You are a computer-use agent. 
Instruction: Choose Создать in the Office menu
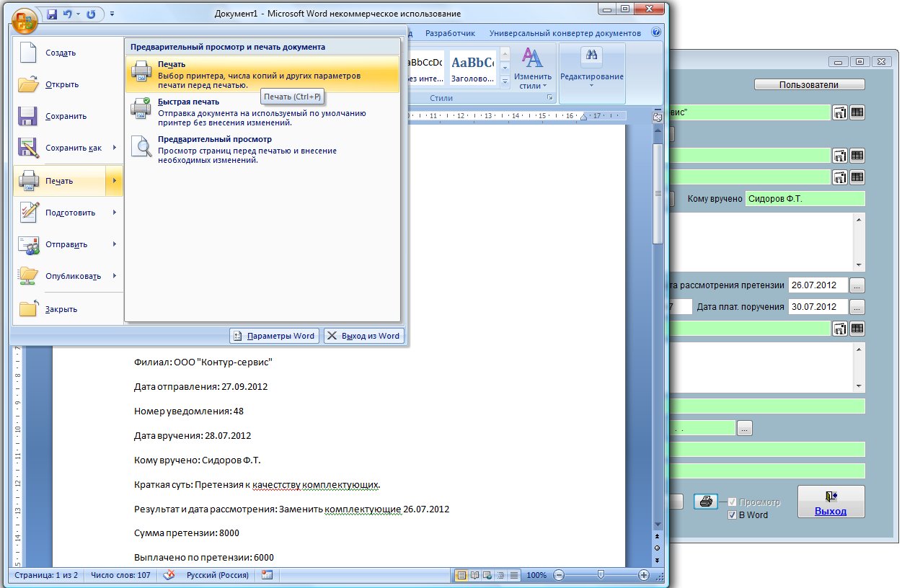coord(68,53)
